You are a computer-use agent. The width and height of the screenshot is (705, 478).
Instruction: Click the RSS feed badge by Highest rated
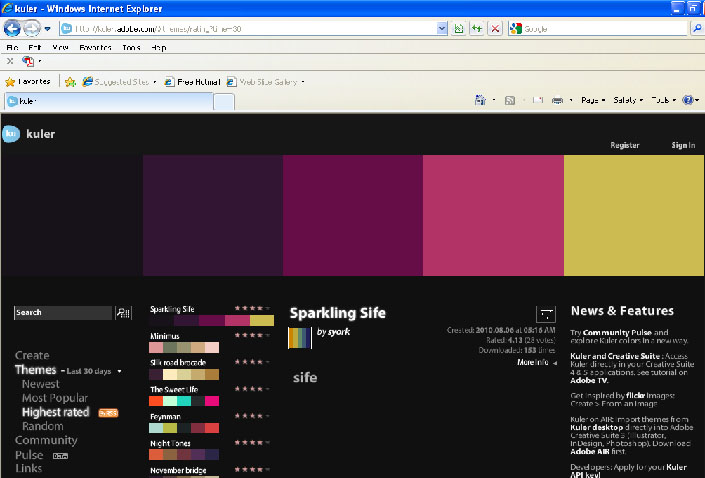pos(108,412)
